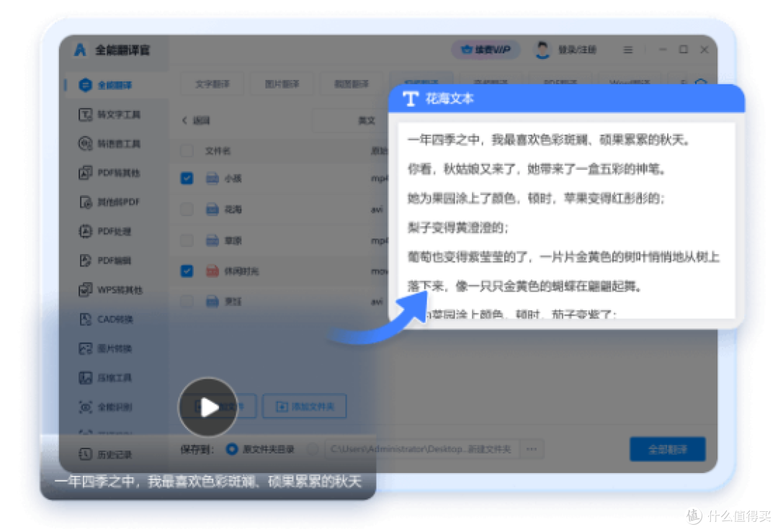Click the save path field showing Desktop
The width and height of the screenshot is (778, 532).
(421, 449)
